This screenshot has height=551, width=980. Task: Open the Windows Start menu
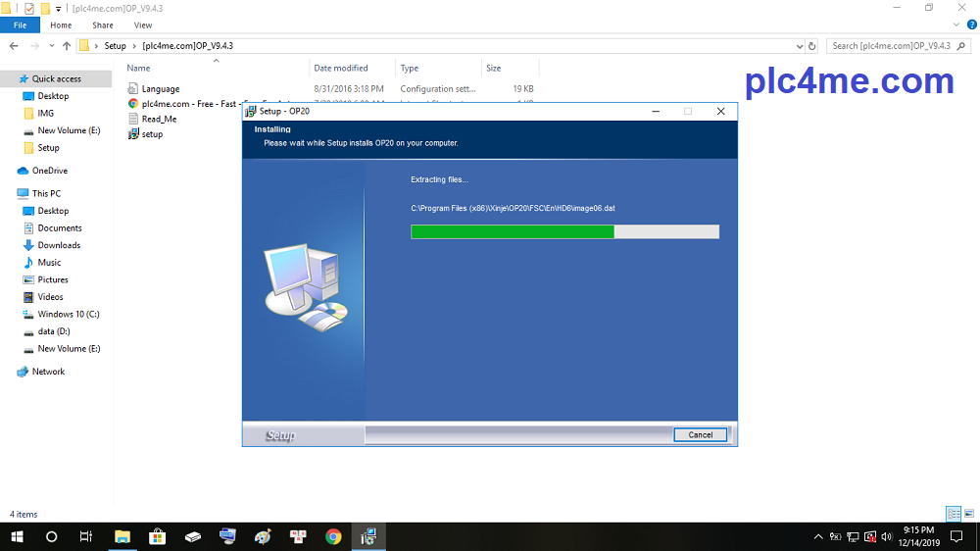click(17, 536)
